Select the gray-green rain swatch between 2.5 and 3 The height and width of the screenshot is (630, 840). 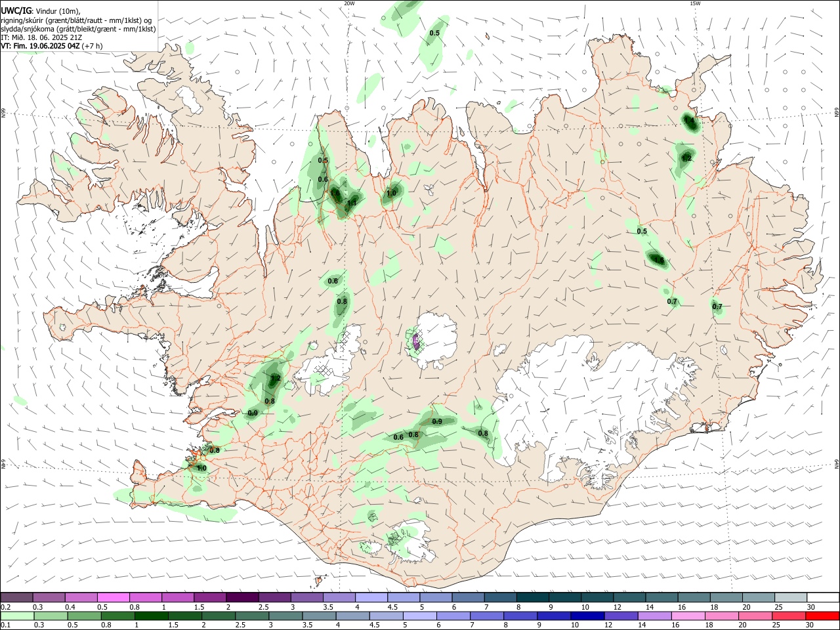252,616
